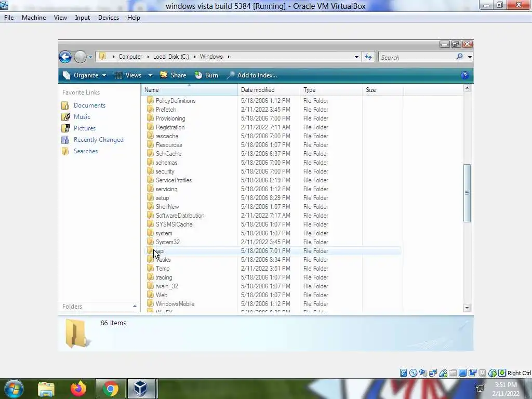Screen dimensions: 532x399
Task: Select the Provisioning folder icon
Action: (150, 118)
